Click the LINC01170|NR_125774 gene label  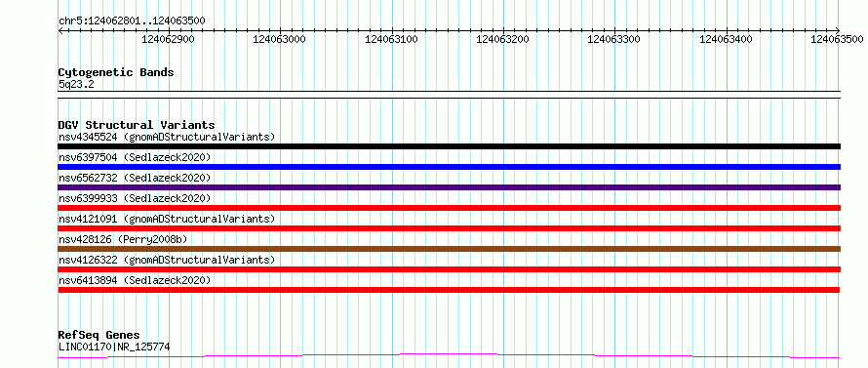(114, 347)
